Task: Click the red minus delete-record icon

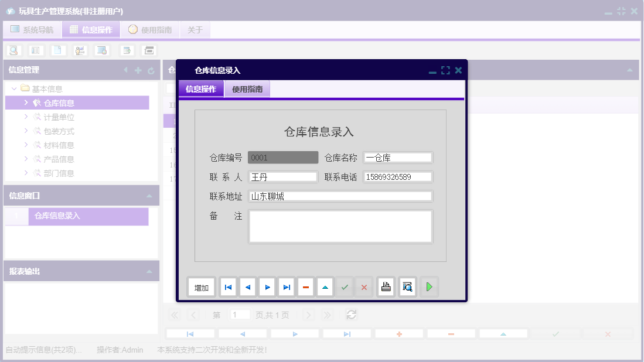Action: pyautogui.click(x=306, y=286)
